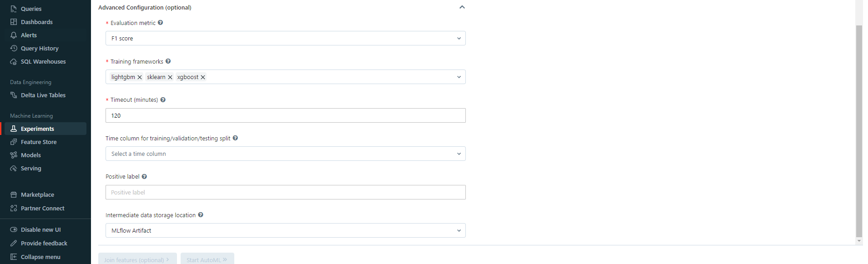Toggle Disable new UI in sidebar
This screenshot has height=264, width=868.
coord(40,230)
